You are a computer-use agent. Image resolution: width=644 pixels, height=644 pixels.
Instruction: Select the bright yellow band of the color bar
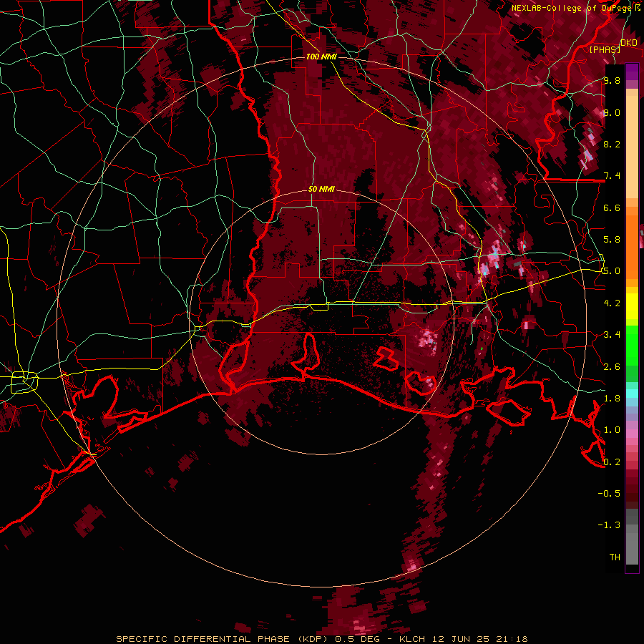632,306
